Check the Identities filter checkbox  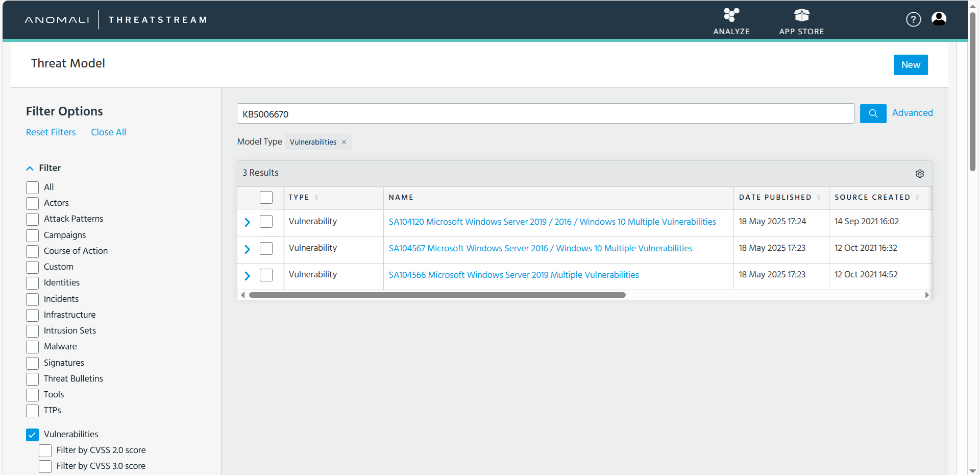tap(32, 283)
